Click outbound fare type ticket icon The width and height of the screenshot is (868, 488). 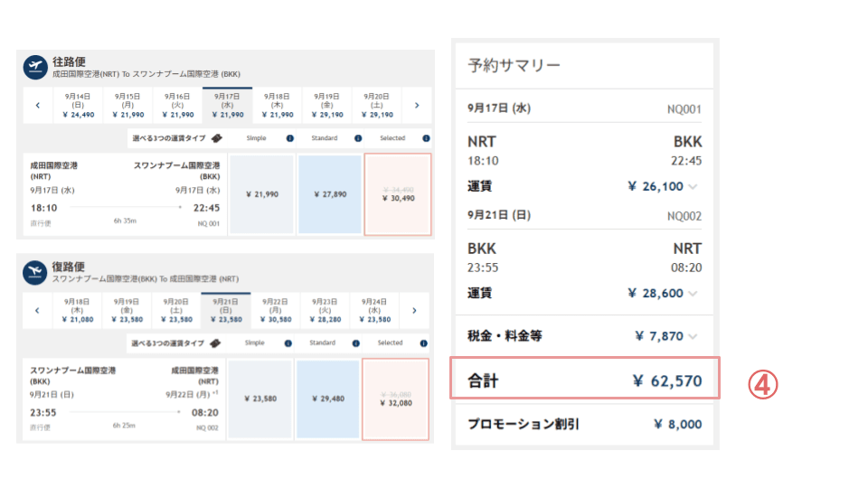[x=216, y=137]
